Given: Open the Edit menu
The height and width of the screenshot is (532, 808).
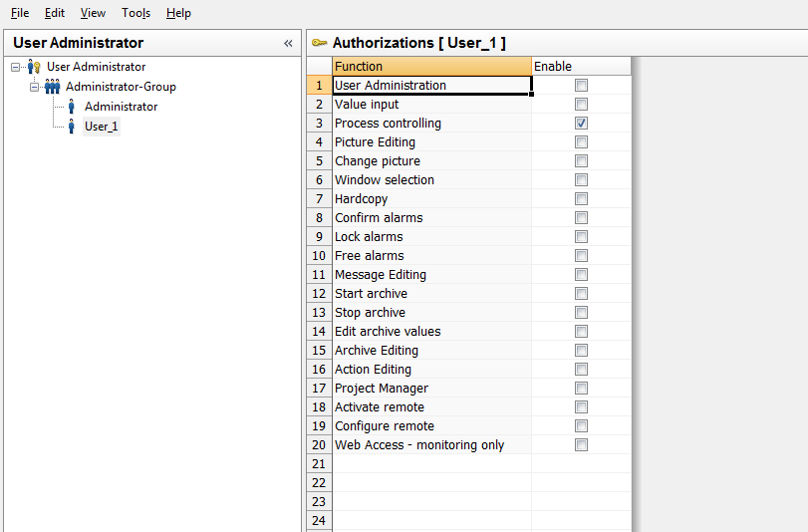Looking at the screenshot, I should tap(55, 13).
